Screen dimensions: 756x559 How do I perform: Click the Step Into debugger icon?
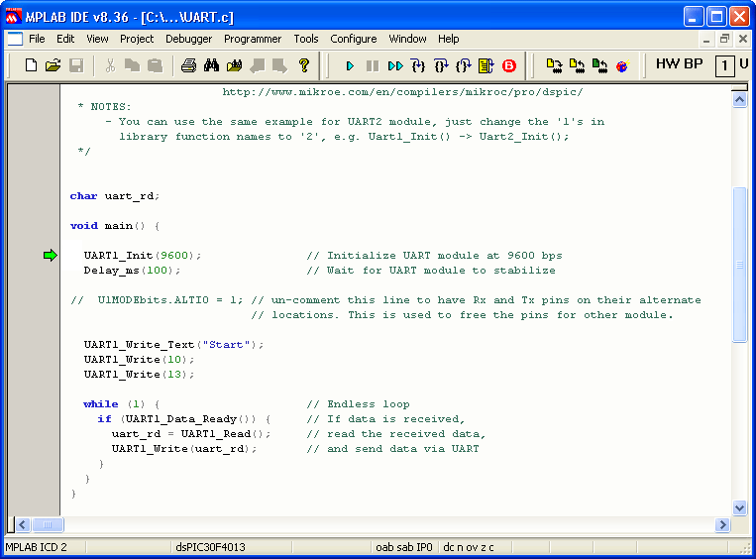click(x=418, y=65)
